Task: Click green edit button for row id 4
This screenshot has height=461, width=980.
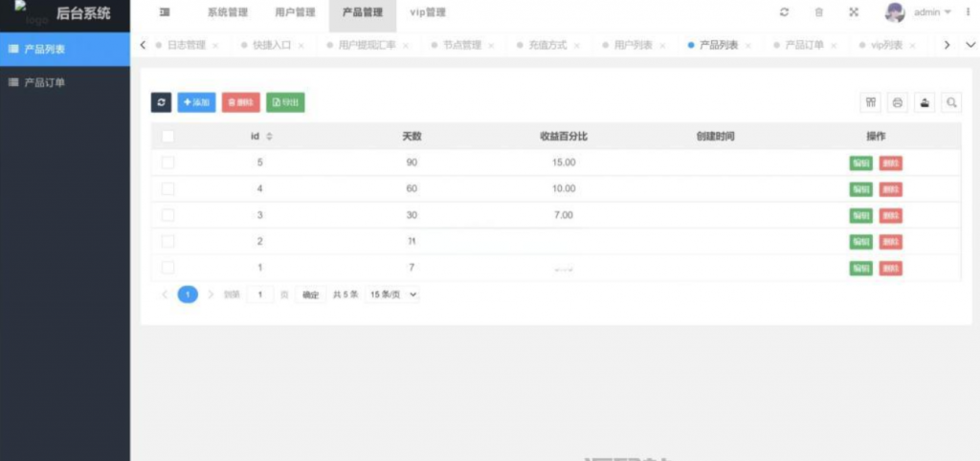Action: pos(861,189)
